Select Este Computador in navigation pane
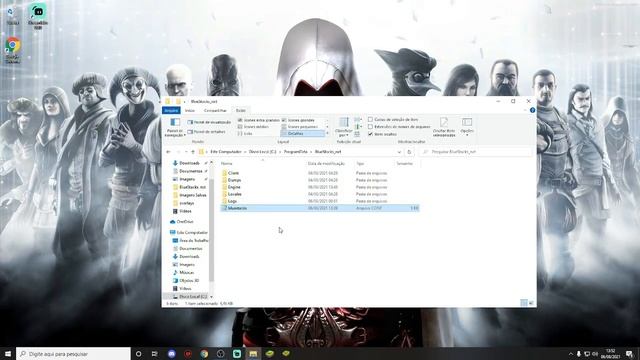This screenshot has height=360, width=640. click(192, 233)
